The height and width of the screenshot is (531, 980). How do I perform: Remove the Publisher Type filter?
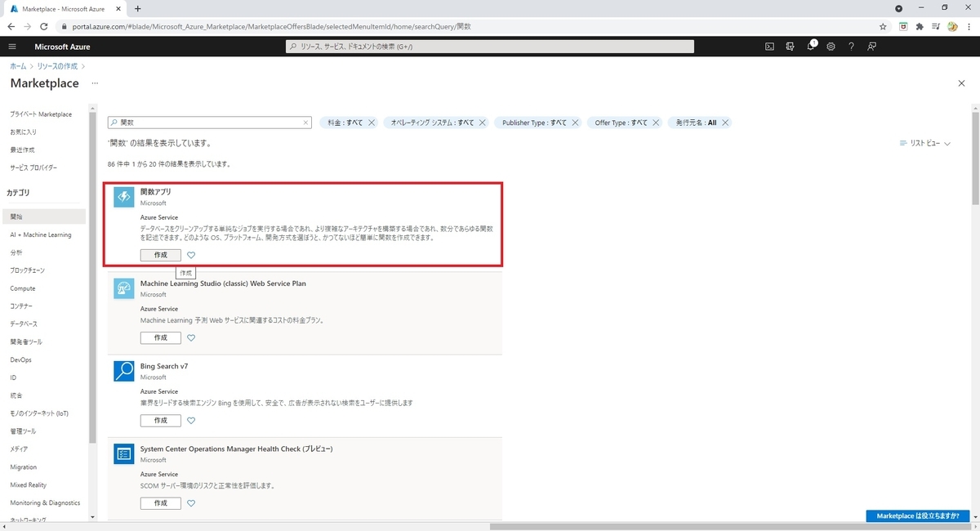575,123
